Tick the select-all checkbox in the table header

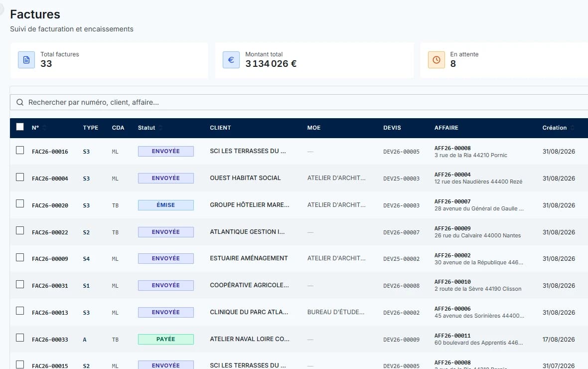click(x=20, y=127)
